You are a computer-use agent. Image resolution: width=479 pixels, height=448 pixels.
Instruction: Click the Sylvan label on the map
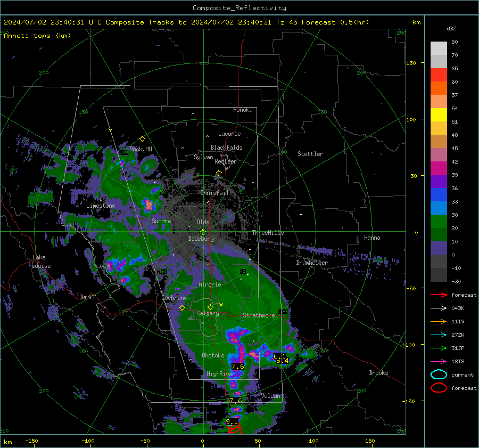(203, 157)
